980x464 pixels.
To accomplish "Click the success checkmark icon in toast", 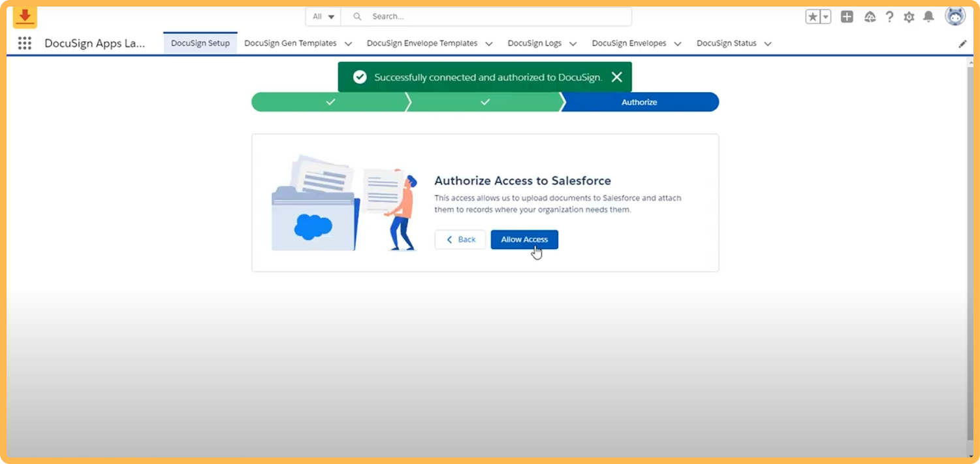I will click(x=360, y=77).
